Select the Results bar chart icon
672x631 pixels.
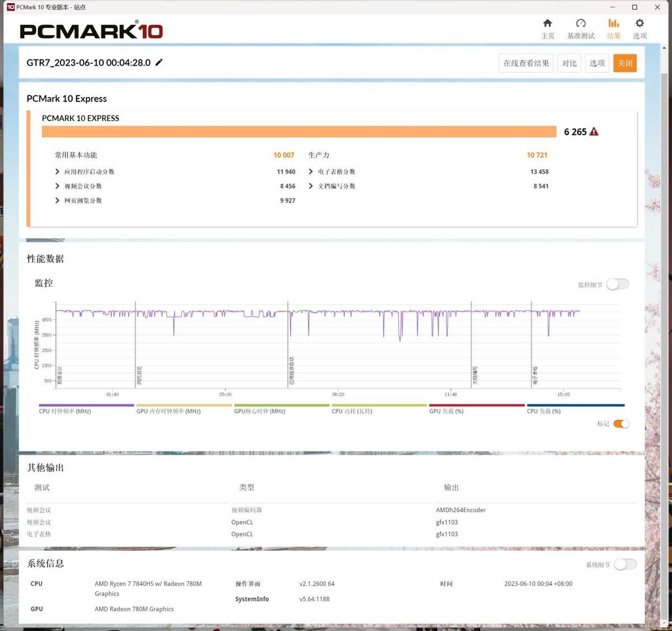point(614,24)
